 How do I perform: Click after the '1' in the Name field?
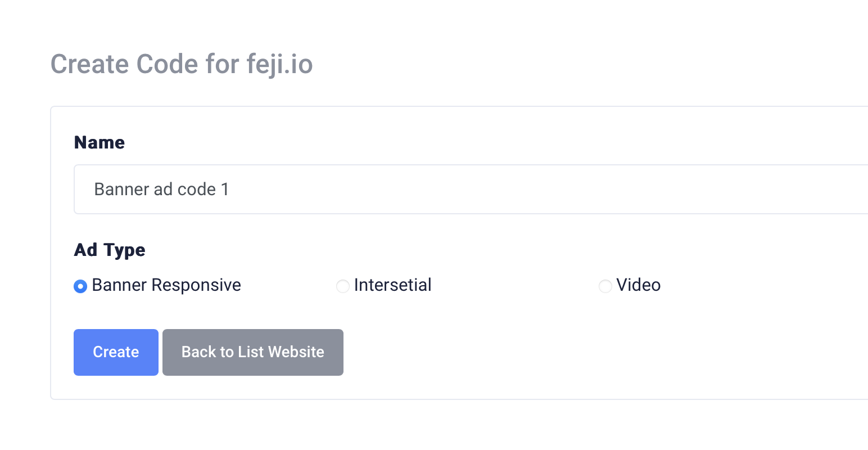pos(230,190)
